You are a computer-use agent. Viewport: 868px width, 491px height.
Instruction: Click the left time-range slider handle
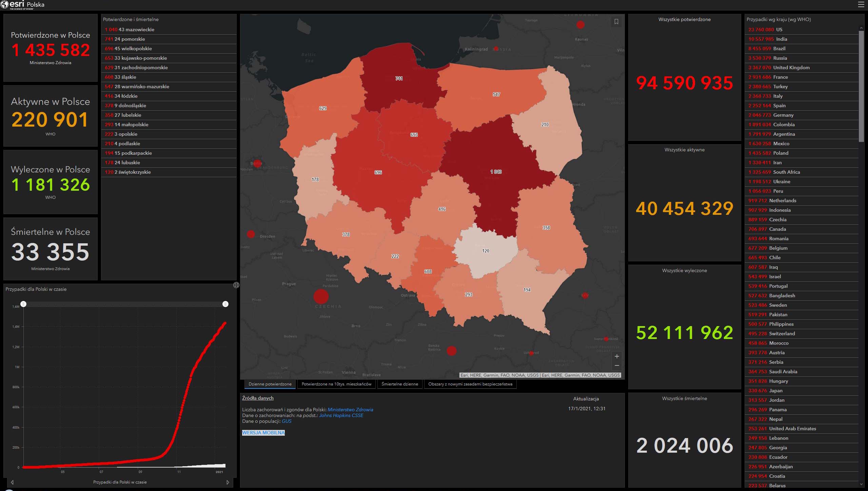pos(23,304)
